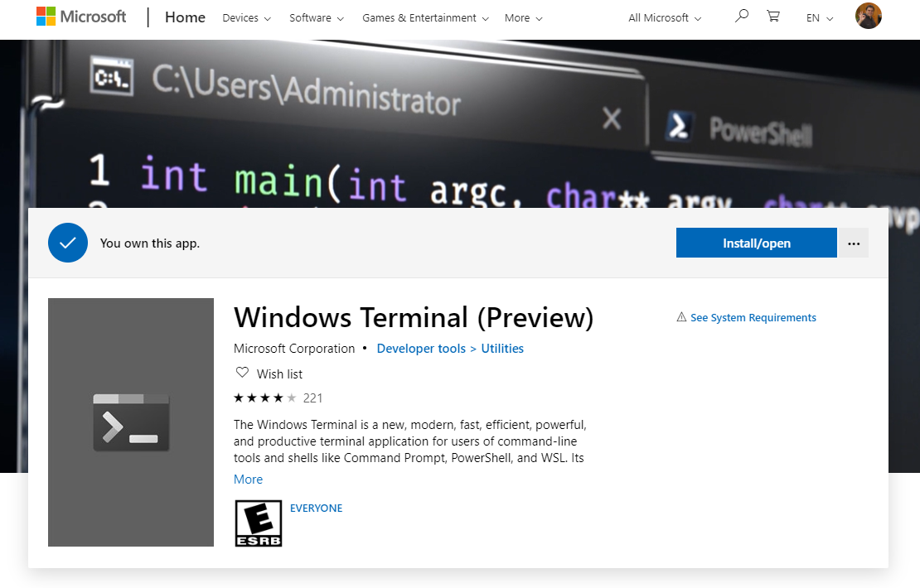
Task: Open the Utilities category link
Action: [x=502, y=348]
